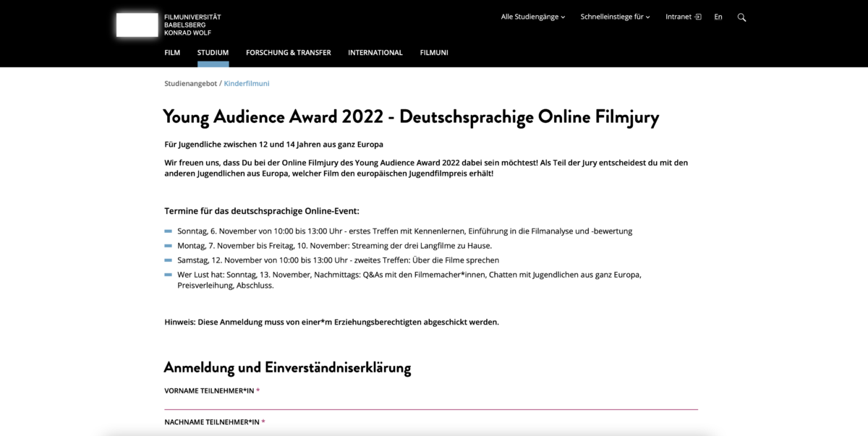This screenshot has width=868, height=436.
Task: Switch the site language to En
Action: 718,17
